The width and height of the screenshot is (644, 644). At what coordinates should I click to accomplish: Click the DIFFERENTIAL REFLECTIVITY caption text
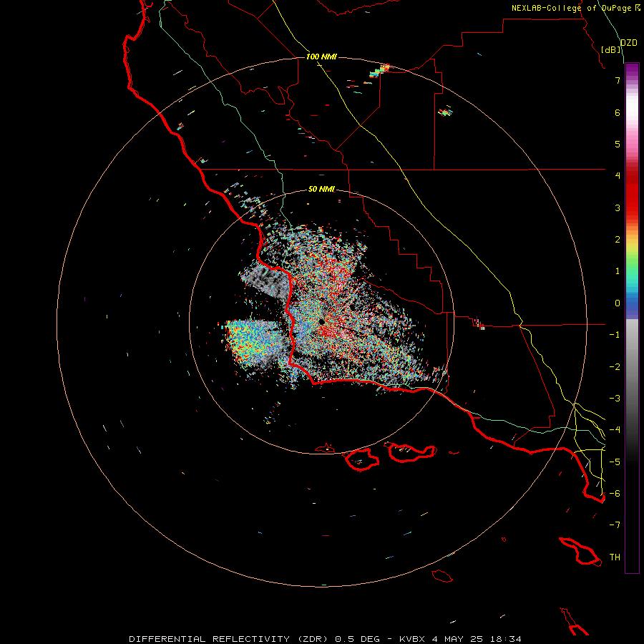(210, 639)
